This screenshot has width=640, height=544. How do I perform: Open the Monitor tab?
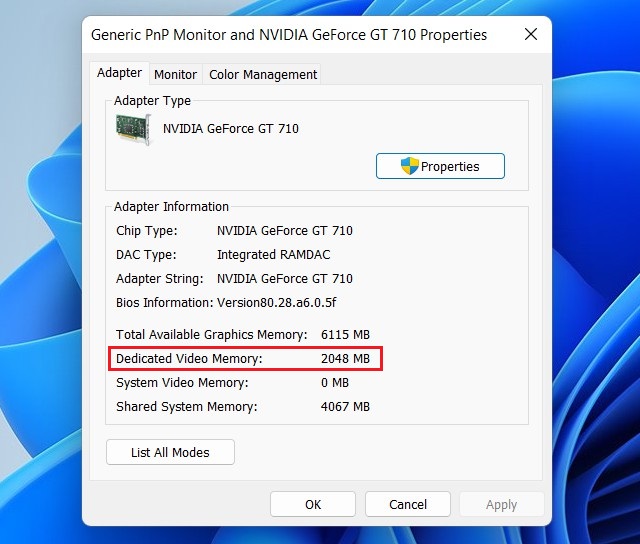tap(176, 75)
